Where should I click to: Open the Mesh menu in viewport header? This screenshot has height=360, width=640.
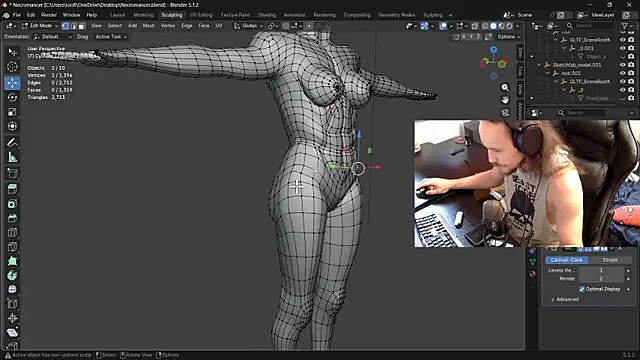click(149, 26)
